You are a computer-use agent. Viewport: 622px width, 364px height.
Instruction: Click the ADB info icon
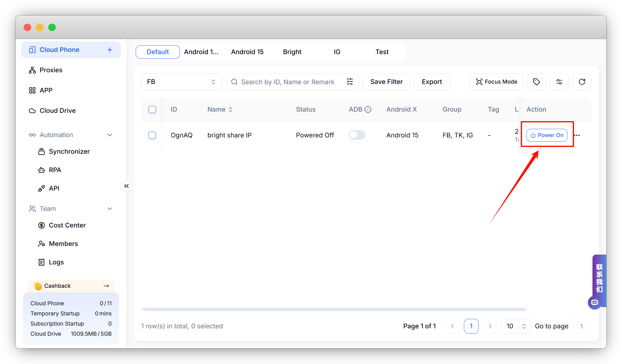pyautogui.click(x=368, y=109)
